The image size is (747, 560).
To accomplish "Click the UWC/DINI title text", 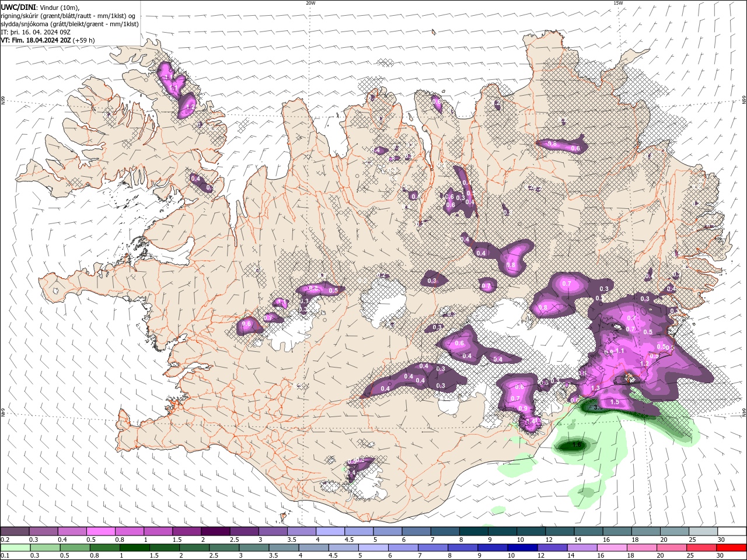I will (x=18, y=7).
